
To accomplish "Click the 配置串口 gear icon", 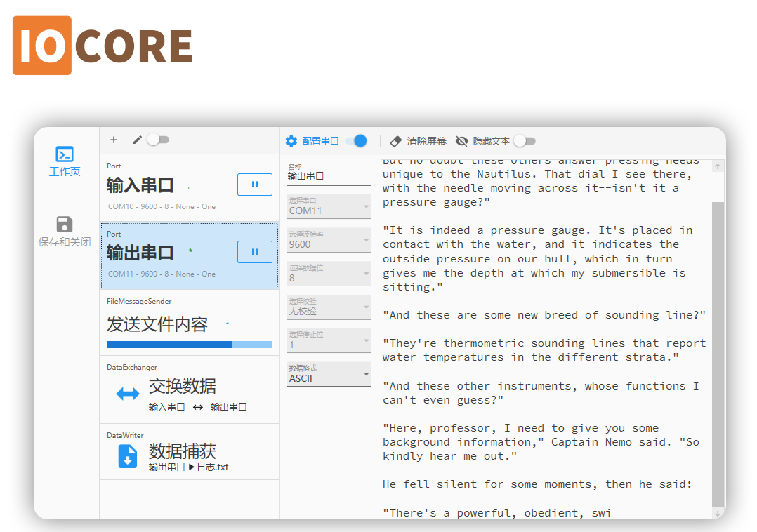I will point(291,140).
